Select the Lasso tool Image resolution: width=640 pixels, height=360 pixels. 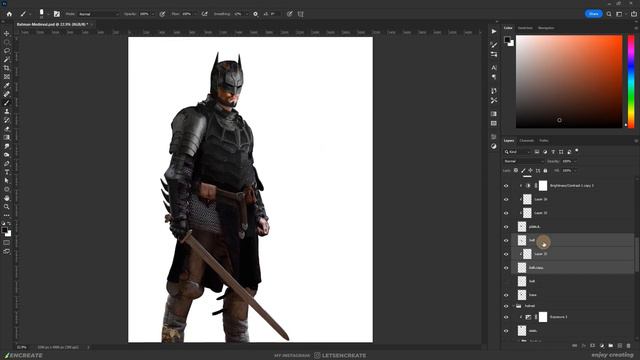tap(7, 51)
